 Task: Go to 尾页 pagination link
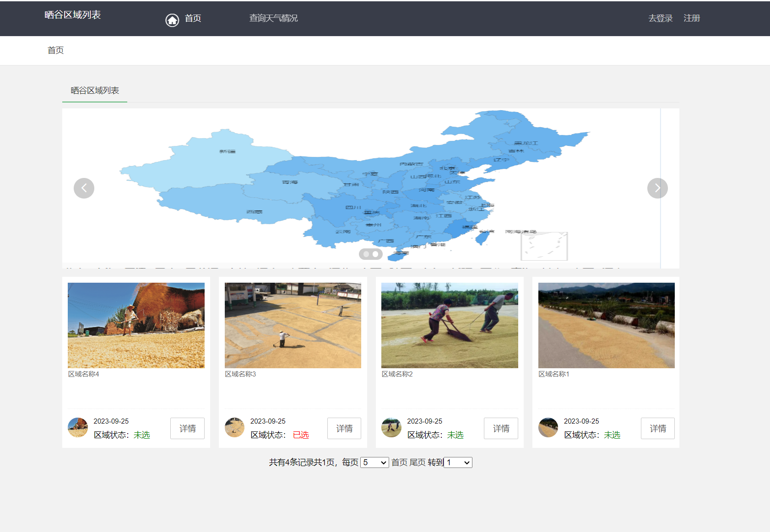coord(417,462)
